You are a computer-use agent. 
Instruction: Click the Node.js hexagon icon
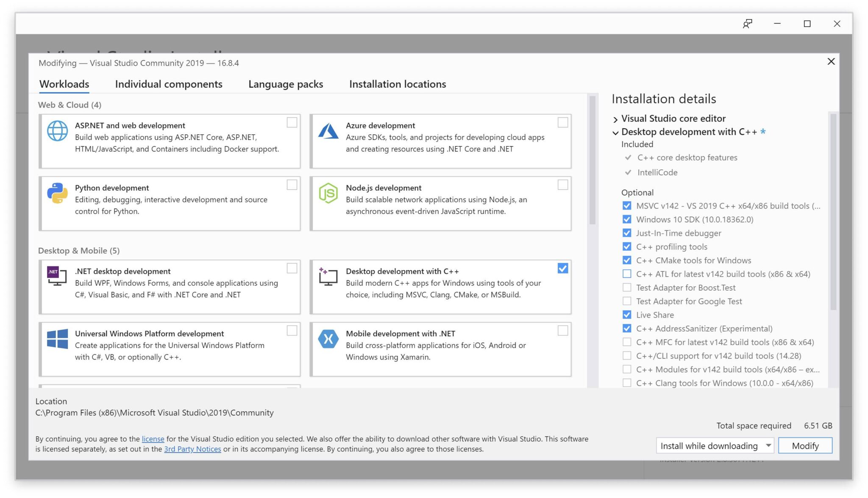[328, 193]
